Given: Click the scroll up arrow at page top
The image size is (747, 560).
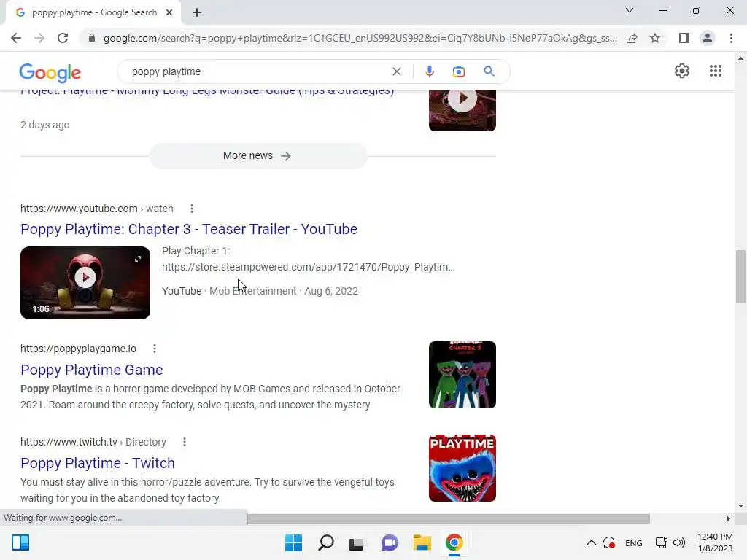Looking at the screenshot, I should pyautogui.click(x=740, y=58).
